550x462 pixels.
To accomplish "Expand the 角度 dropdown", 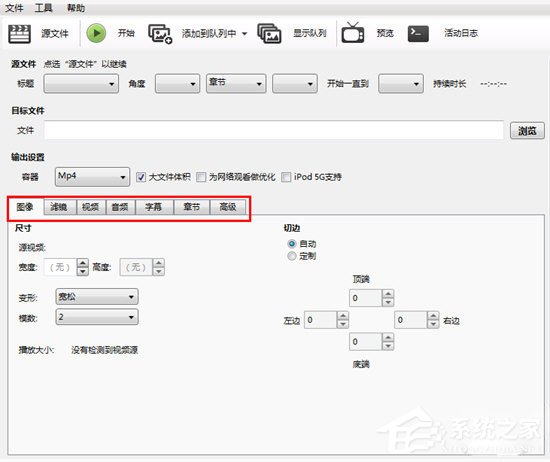I will pos(177,83).
